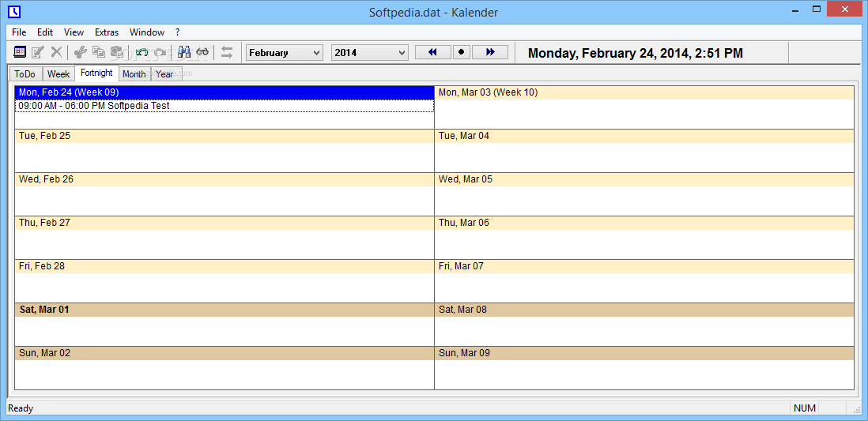Click the binoculars find icon
868x421 pixels.
184,52
